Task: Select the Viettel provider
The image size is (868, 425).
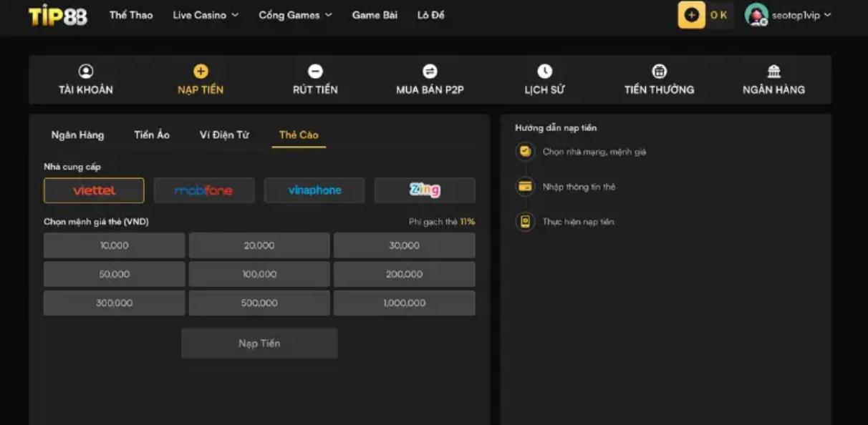Action: (94, 190)
